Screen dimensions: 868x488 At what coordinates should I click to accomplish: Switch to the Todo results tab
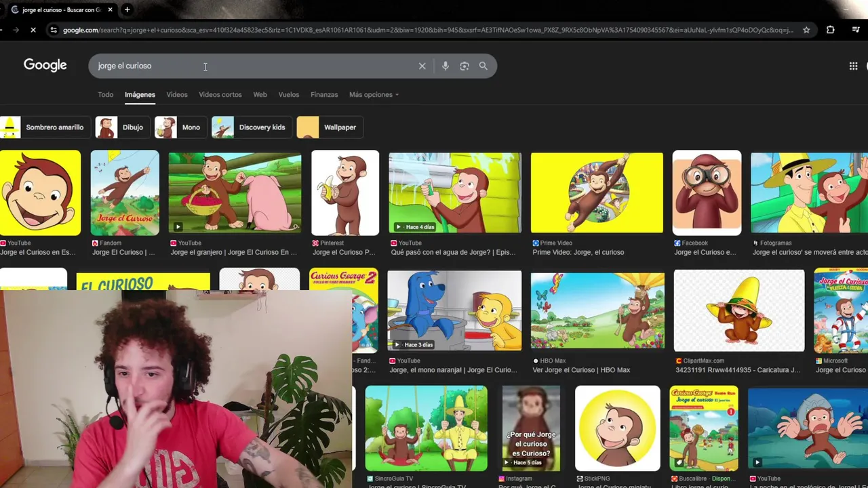pos(105,94)
